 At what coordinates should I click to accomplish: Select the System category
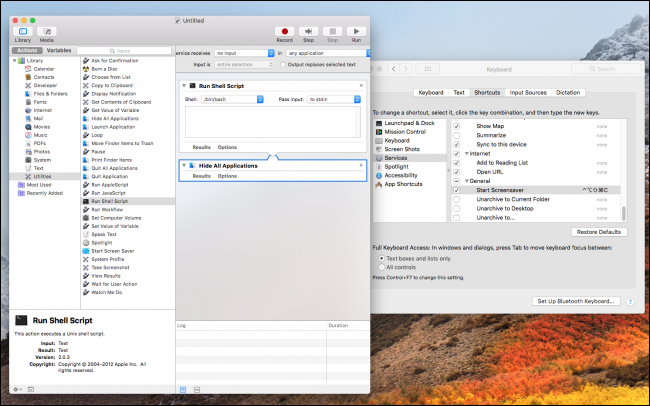[42, 160]
